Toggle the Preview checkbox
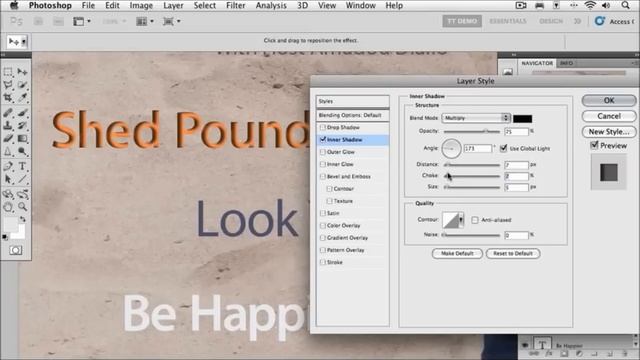The height and width of the screenshot is (360, 640). 595,145
